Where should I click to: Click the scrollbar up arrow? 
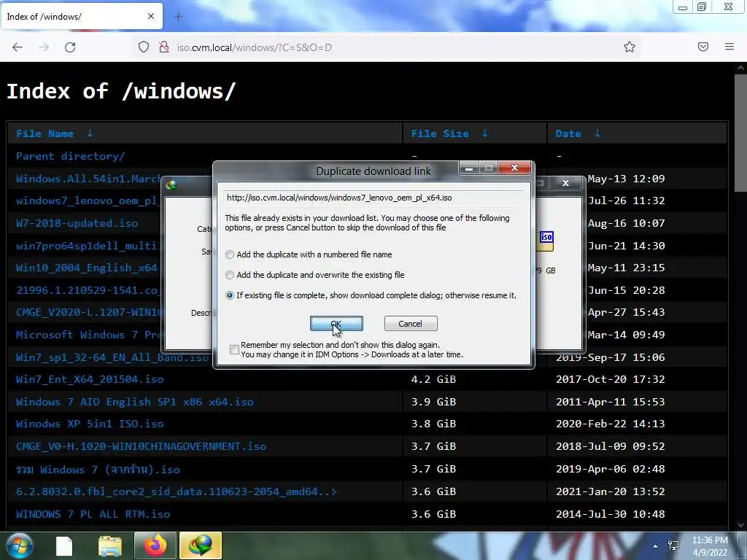click(741, 68)
